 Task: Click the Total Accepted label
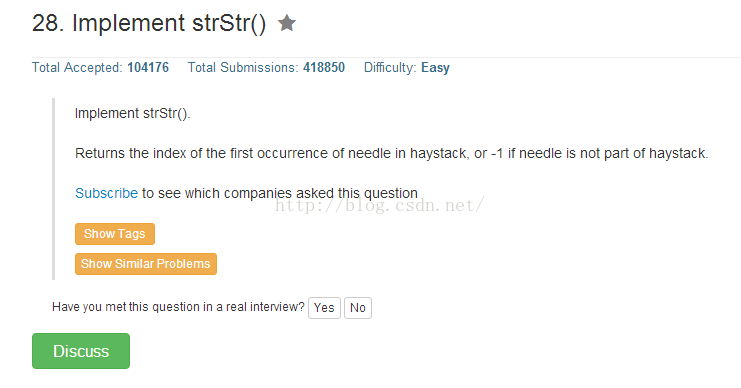coord(77,68)
